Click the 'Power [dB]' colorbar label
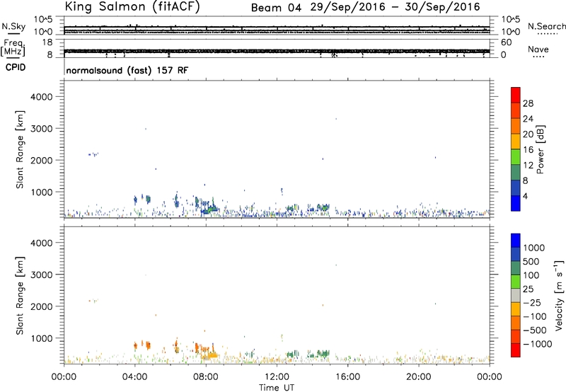 541,149
